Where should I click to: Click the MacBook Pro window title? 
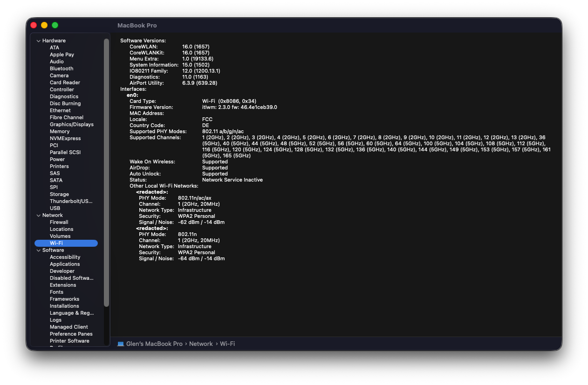(x=137, y=25)
